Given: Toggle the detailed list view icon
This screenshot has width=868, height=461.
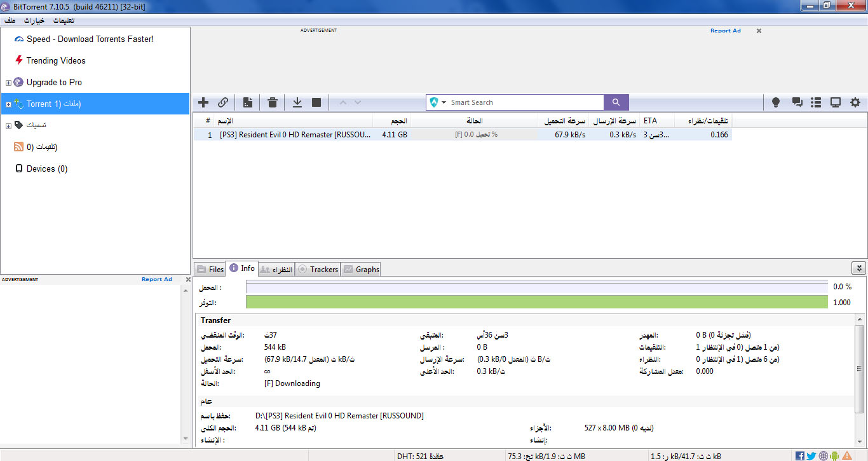Looking at the screenshot, I should click(x=817, y=102).
